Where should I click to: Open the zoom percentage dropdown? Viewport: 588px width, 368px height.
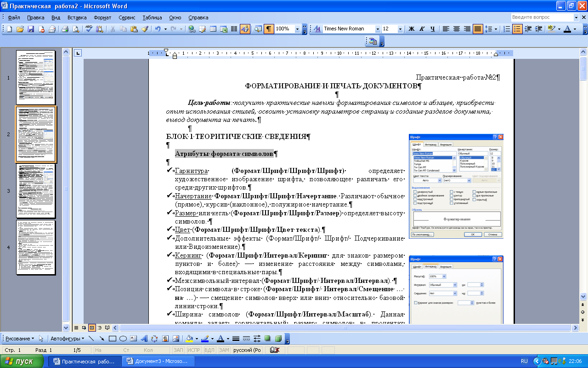(298, 29)
